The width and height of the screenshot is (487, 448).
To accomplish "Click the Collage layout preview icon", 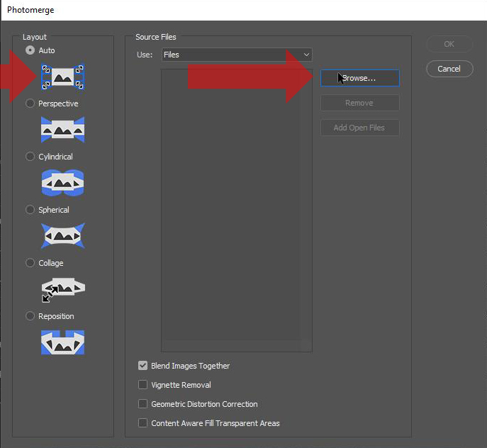I will [x=62, y=289].
